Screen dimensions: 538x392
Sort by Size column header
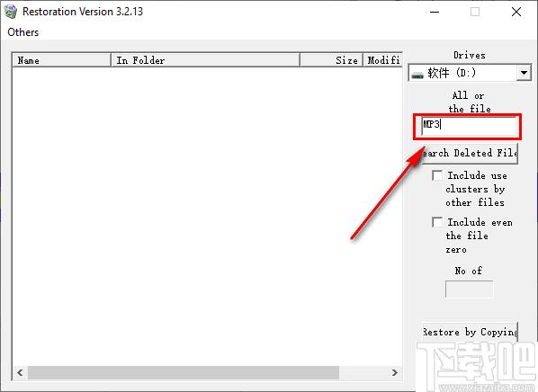click(331, 60)
